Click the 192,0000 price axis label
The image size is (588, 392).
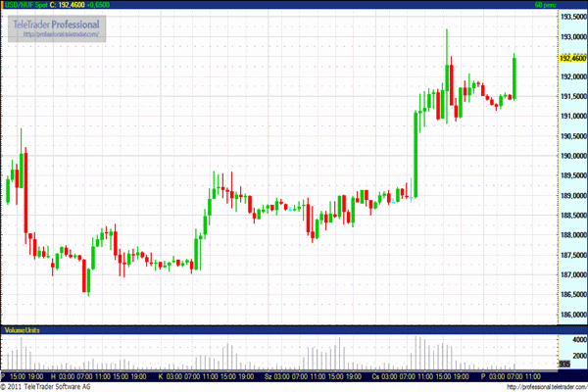573,76
